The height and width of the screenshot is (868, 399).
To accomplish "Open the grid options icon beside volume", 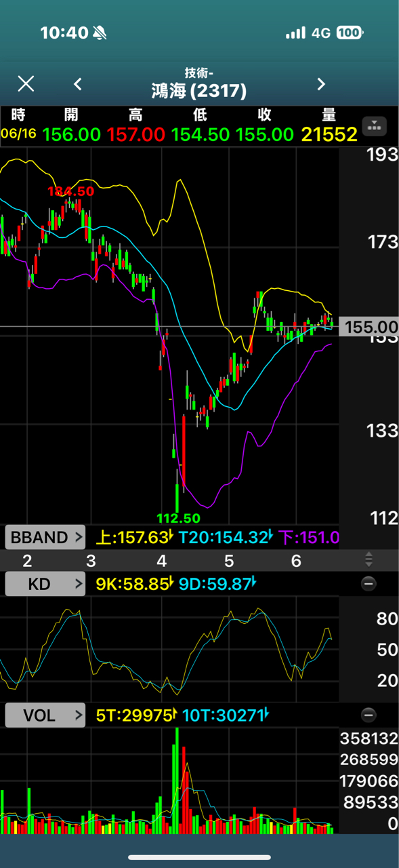I will 375,125.
